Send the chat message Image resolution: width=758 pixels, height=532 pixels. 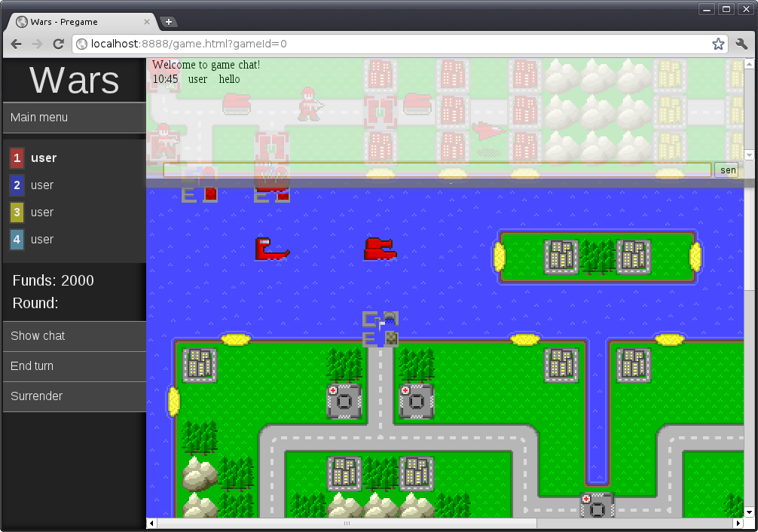click(726, 170)
